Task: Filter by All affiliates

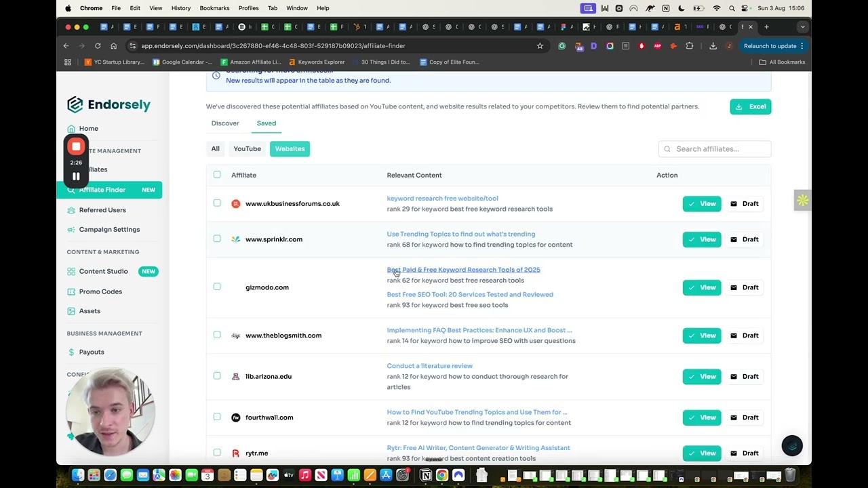Action: coord(215,148)
